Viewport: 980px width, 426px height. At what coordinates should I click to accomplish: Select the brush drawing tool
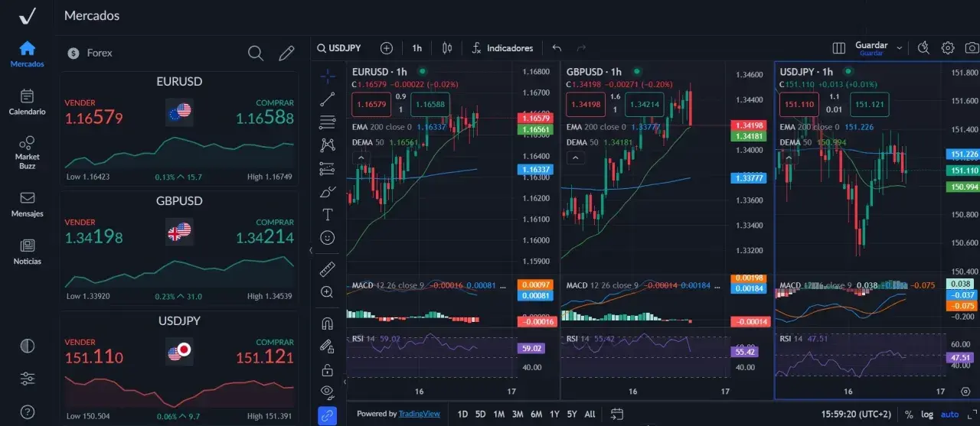[328, 191]
